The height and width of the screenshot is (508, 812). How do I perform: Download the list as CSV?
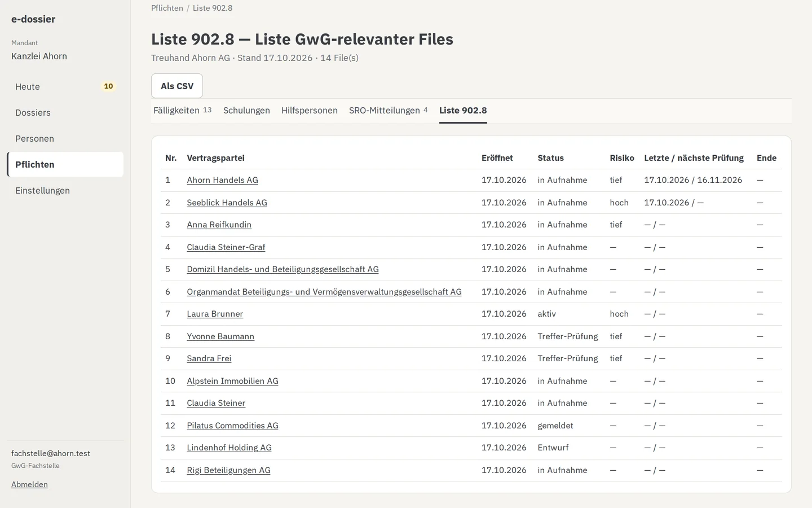point(177,86)
